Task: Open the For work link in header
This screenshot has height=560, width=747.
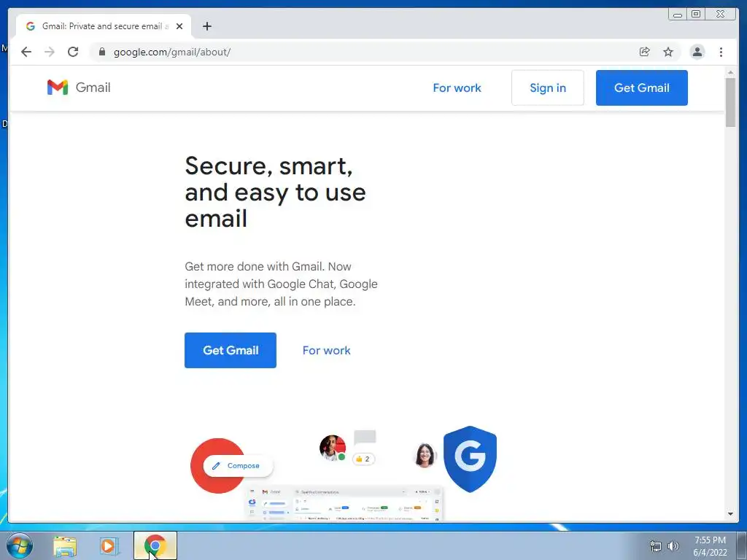Action: 457,87
